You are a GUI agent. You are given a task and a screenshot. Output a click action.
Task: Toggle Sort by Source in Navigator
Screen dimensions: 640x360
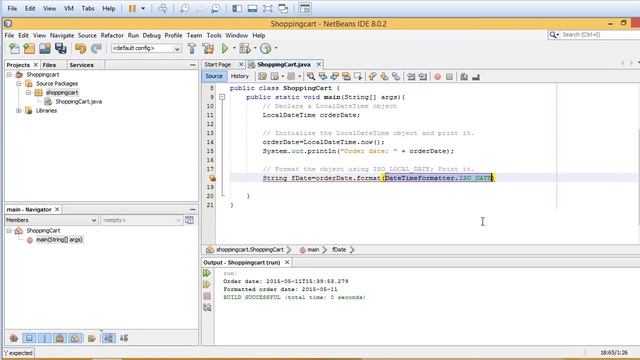click(124, 338)
